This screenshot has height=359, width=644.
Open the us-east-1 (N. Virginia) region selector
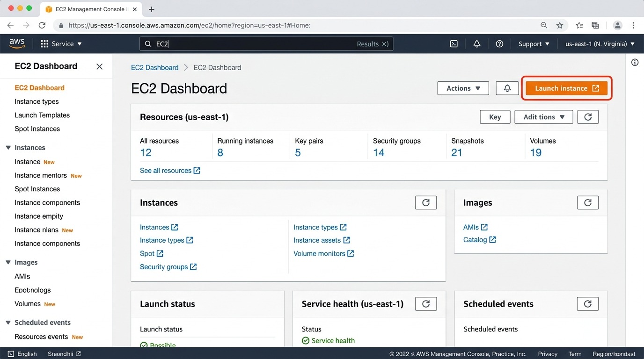tap(600, 44)
